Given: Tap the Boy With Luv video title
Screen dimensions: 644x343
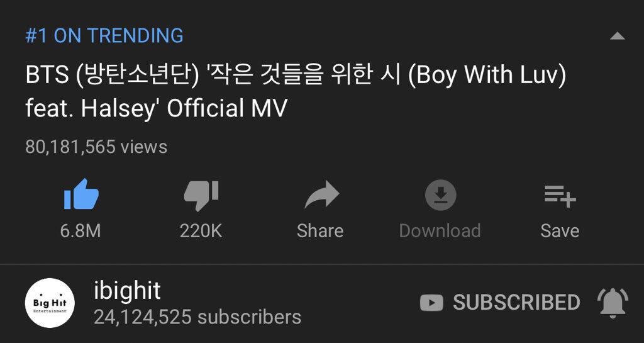Looking at the screenshot, I should pos(296,92).
